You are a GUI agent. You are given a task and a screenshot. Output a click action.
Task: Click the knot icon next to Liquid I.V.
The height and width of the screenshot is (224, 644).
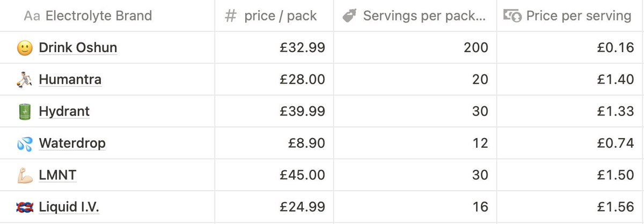coord(25,207)
